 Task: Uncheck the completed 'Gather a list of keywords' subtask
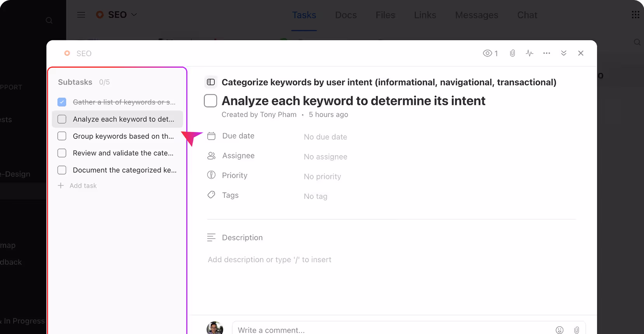[62, 102]
